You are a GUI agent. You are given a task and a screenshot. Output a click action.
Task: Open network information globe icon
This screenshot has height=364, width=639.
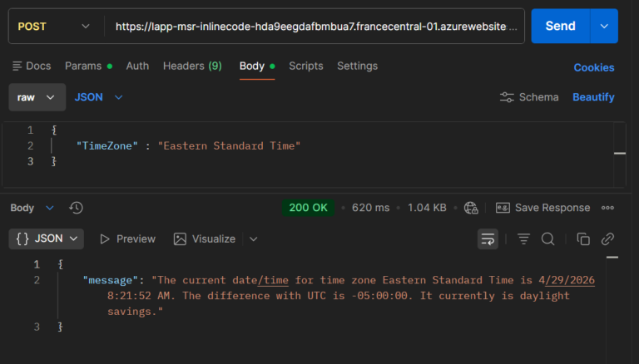pyautogui.click(x=471, y=208)
